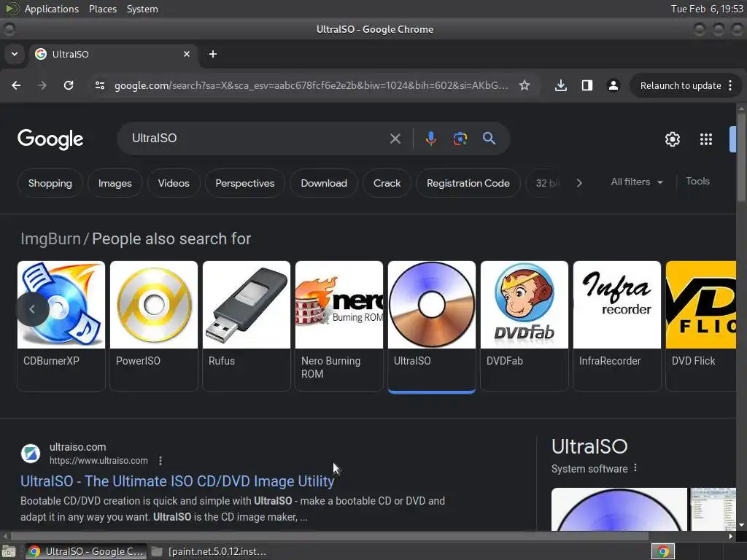
Task: Select the Shopping filter chip
Action: 50,183
